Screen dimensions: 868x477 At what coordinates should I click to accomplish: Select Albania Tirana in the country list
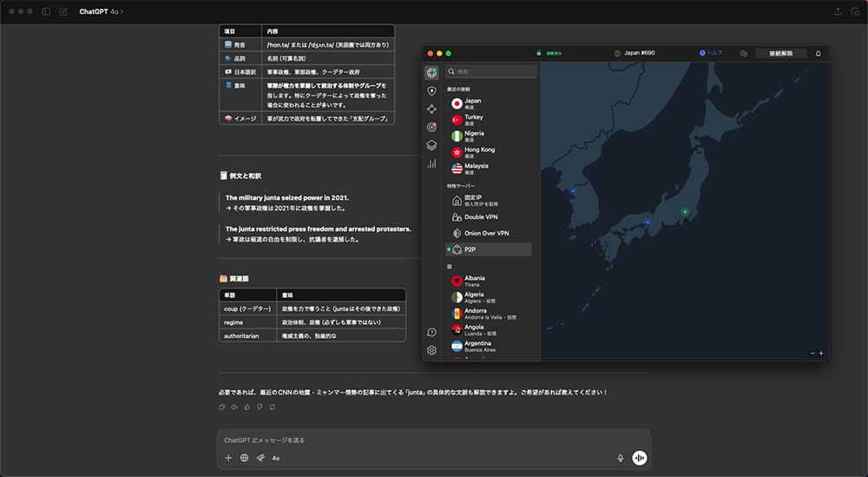(490, 281)
